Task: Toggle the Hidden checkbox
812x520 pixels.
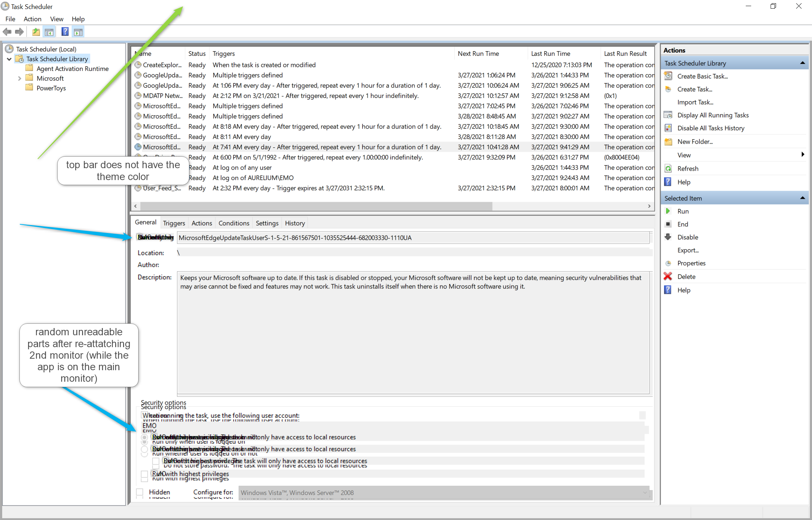Action: click(x=140, y=492)
